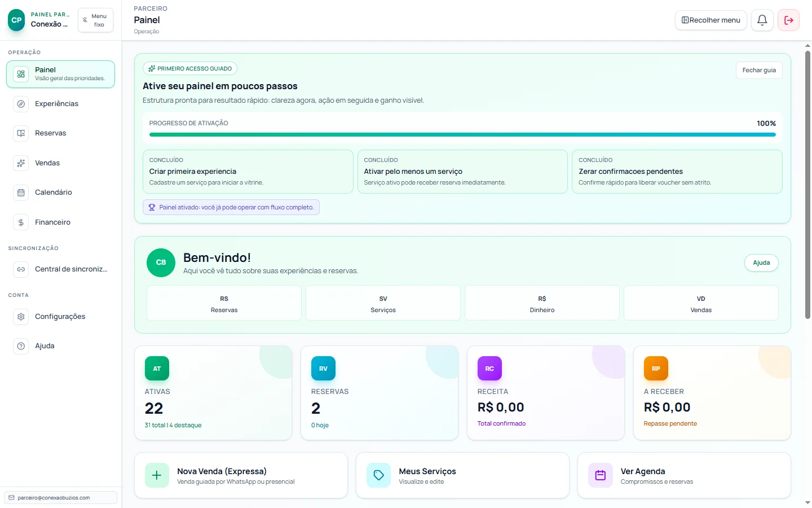Click the Ajuda button in welcome card
Image resolution: width=812 pixels, height=508 pixels.
761,262
